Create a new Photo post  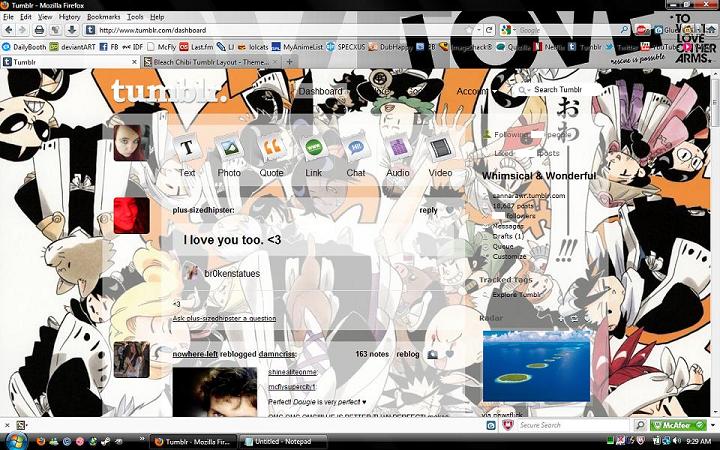[229, 155]
